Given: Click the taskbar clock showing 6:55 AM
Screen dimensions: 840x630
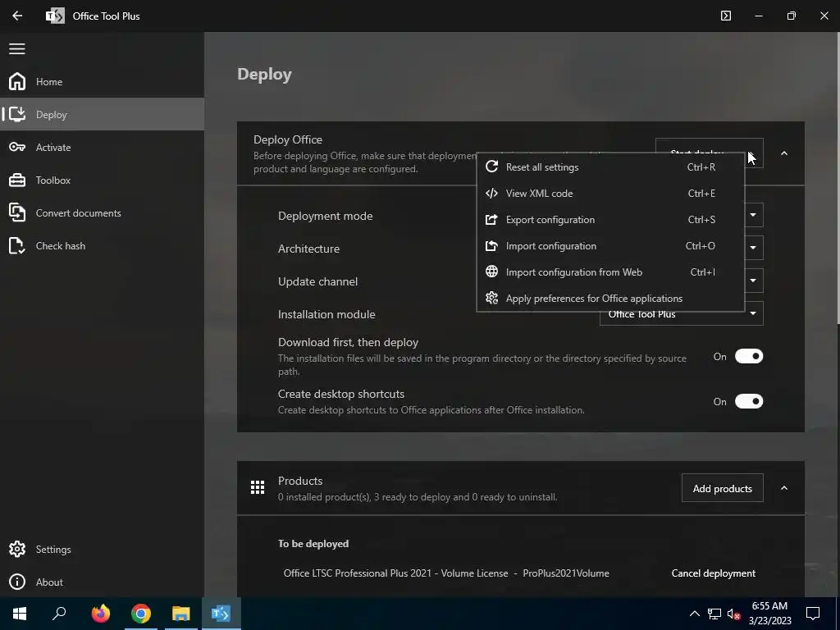Looking at the screenshot, I should [769, 614].
